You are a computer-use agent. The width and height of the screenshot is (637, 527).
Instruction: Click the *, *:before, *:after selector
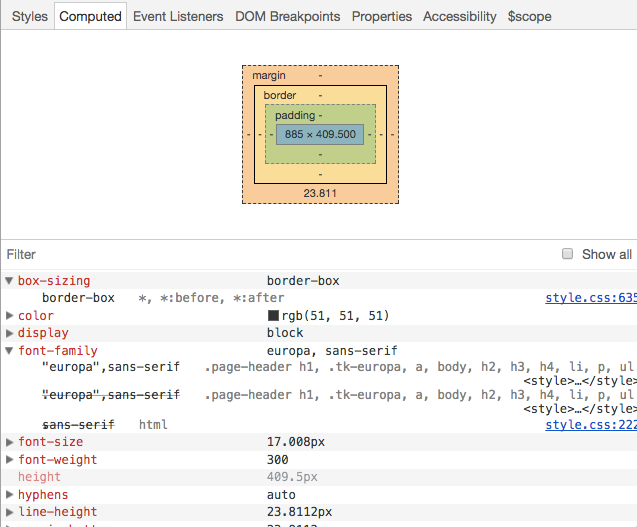click(x=211, y=298)
